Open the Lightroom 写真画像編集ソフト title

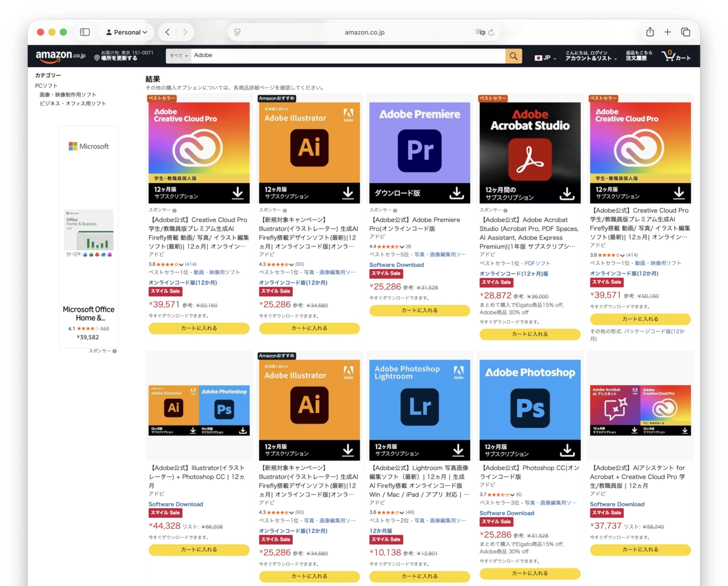420,481
